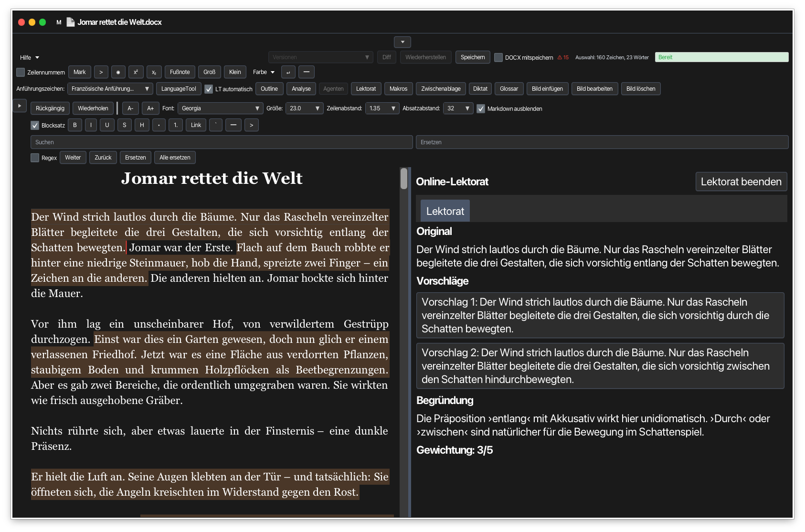Apply strikethrough with the S button
The image size is (805, 532).
(125, 125)
